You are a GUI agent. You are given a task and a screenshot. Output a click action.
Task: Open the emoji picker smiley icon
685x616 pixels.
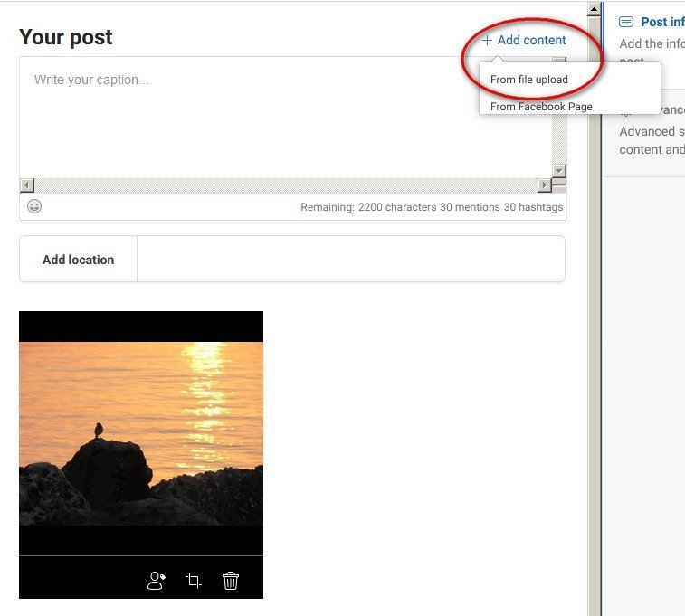(x=34, y=206)
